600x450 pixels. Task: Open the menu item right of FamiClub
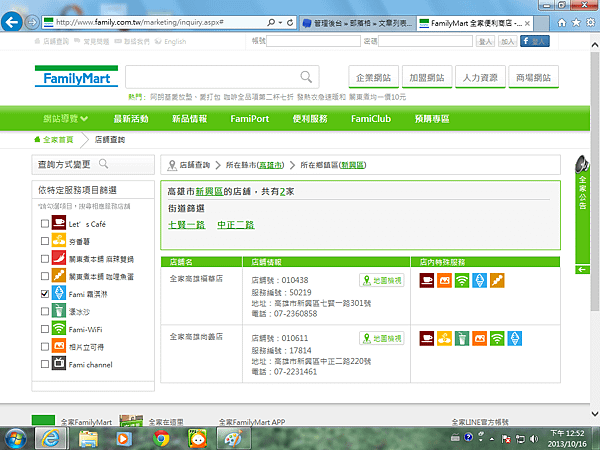(x=432, y=119)
